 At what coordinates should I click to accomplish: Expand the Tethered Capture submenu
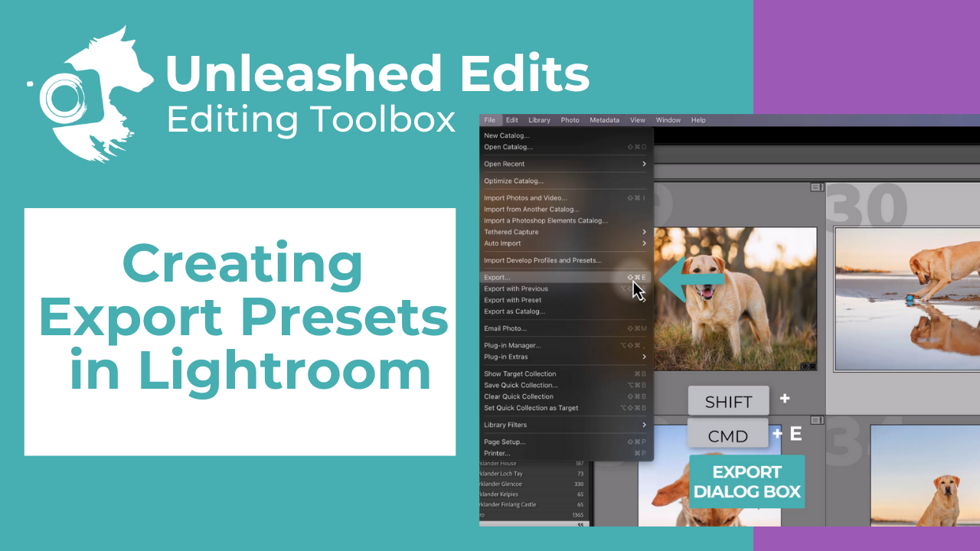point(566,232)
